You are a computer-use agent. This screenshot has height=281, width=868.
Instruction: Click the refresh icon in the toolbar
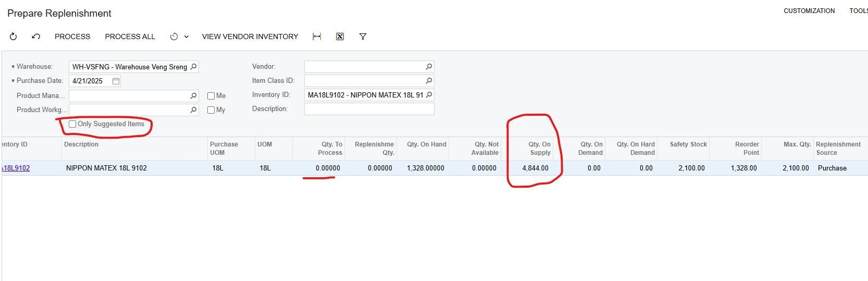[13, 36]
